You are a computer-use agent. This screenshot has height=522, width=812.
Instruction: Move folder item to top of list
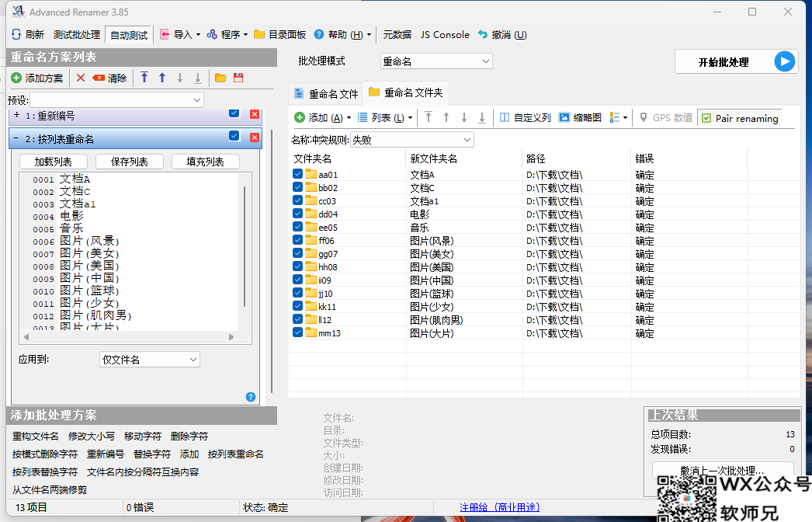tap(429, 117)
